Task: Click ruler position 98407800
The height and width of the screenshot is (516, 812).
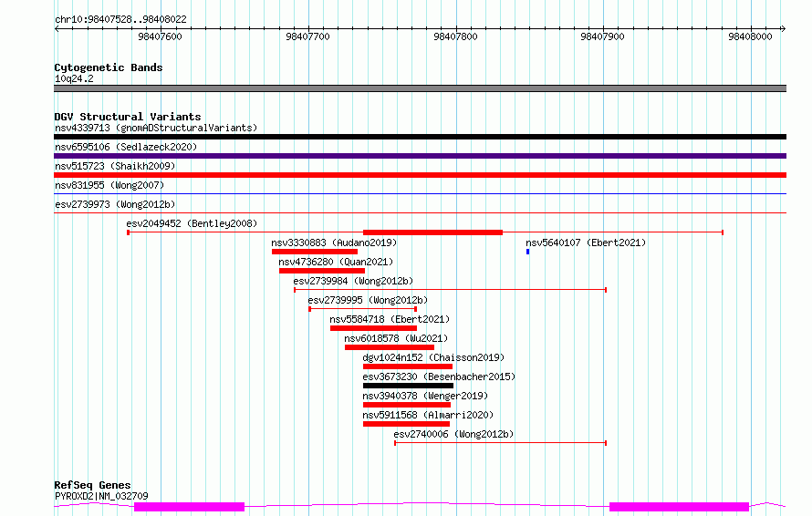Action: point(455,36)
